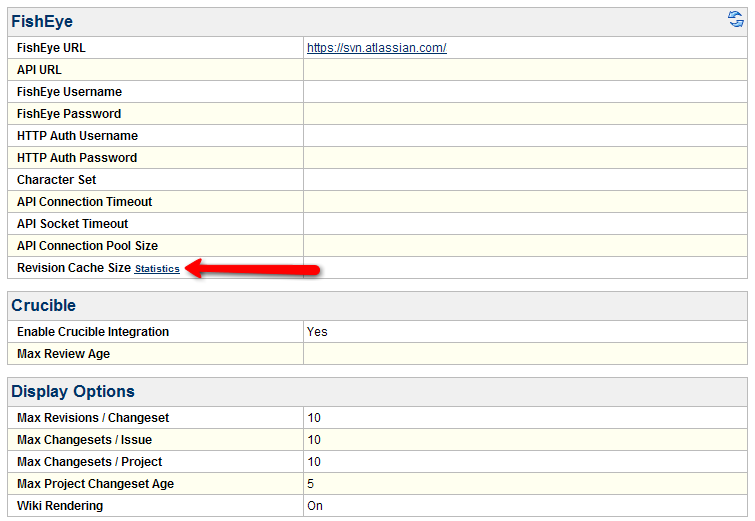The height and width of the screenshot is (521, 755).
Task: Select the API Connection Timeout label
Action: [x=84, y=202]
